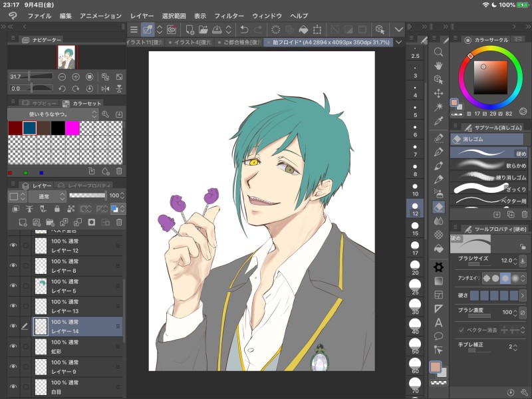This screenshot has width=532, height=399.
Task: Hide the 虹彩 layer
Action: pos(13,346)
